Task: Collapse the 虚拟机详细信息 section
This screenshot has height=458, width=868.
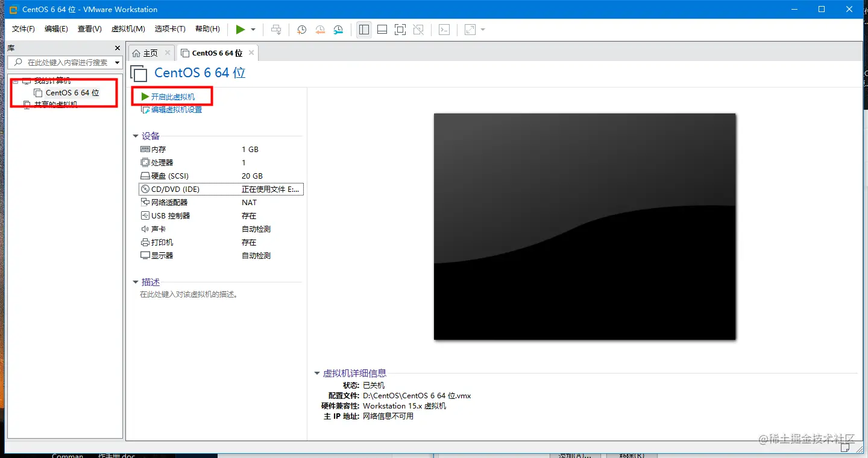Action: coord(317,374)
